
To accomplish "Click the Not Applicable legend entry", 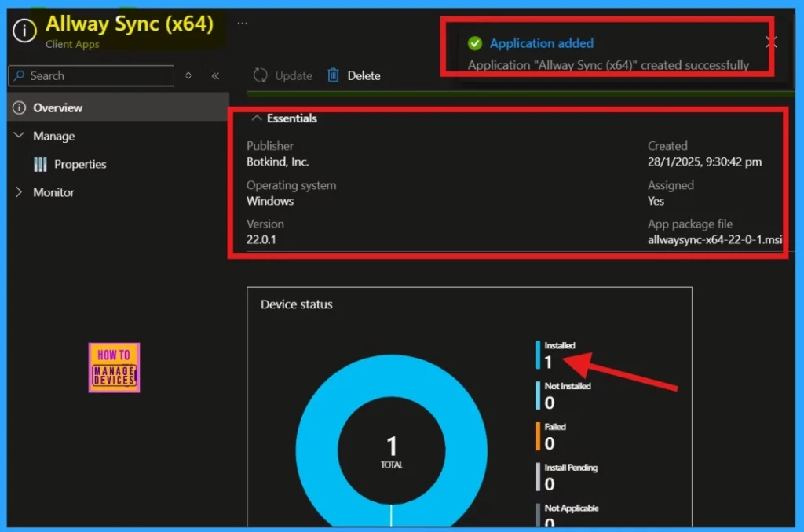I will click(568, 515).
